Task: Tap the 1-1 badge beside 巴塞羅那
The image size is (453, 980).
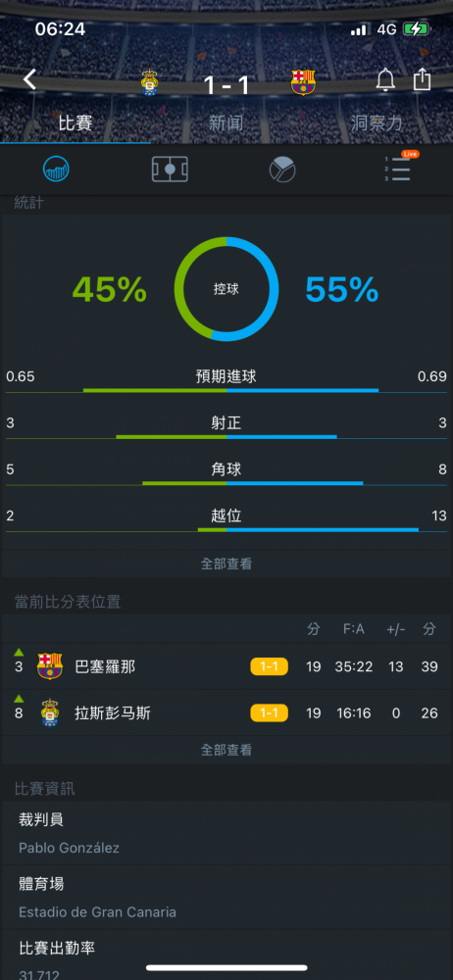Action: coord(269,666)
